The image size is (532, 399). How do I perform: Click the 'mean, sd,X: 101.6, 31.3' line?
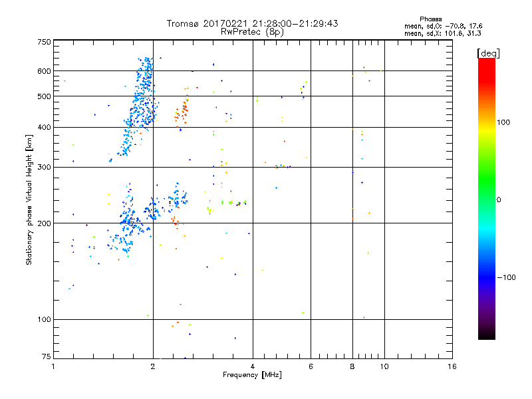pos(442,33)
